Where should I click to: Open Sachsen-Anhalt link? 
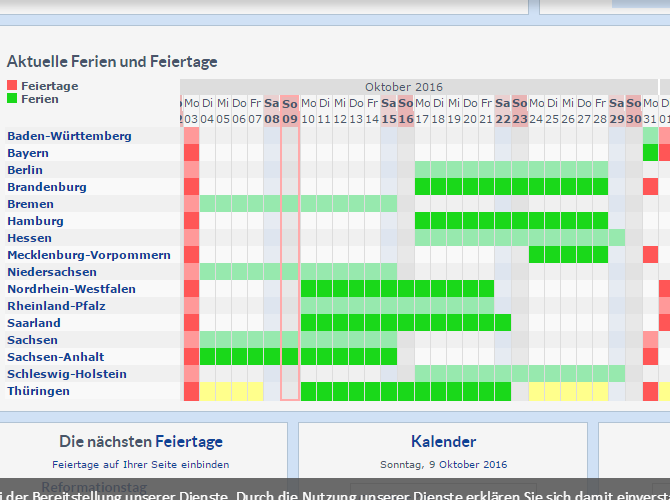click(x=56, y=357)
